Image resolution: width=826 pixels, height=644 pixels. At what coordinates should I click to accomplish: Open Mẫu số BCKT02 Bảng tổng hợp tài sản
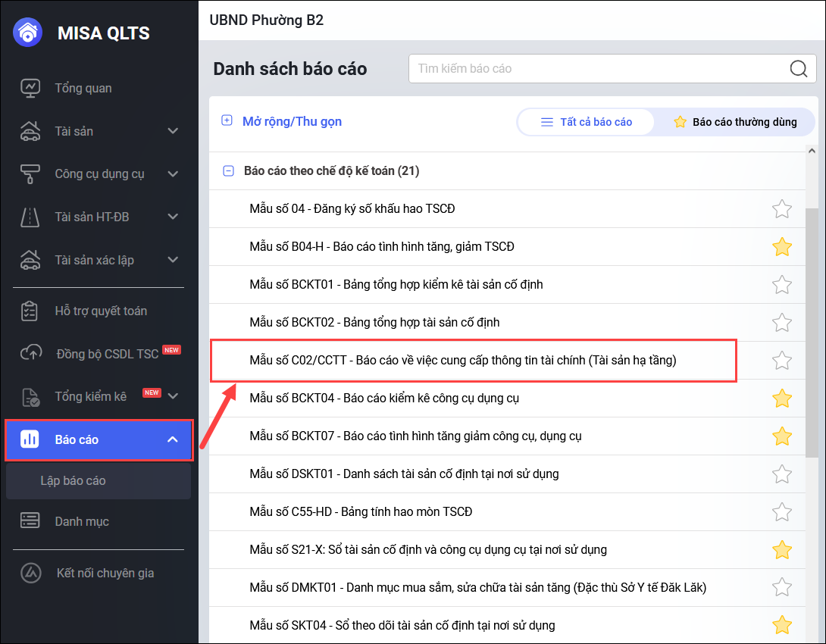[374, 323]
